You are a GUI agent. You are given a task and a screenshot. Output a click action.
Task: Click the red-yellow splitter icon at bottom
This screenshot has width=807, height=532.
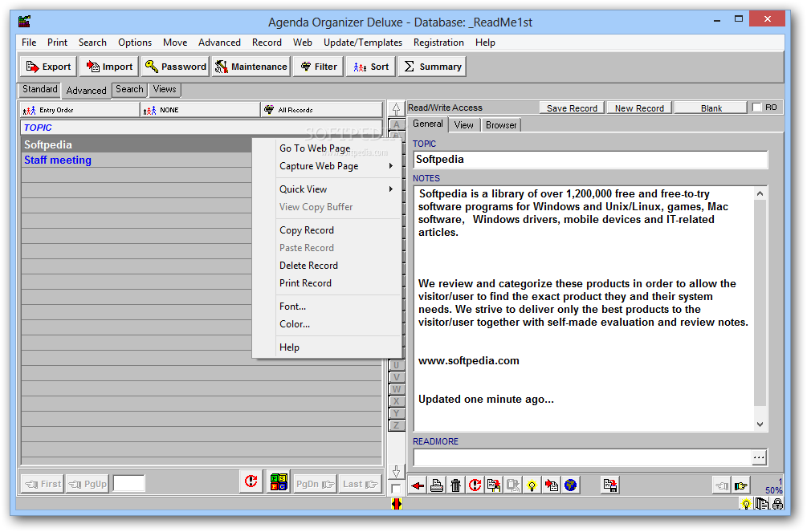pos(396,504)
